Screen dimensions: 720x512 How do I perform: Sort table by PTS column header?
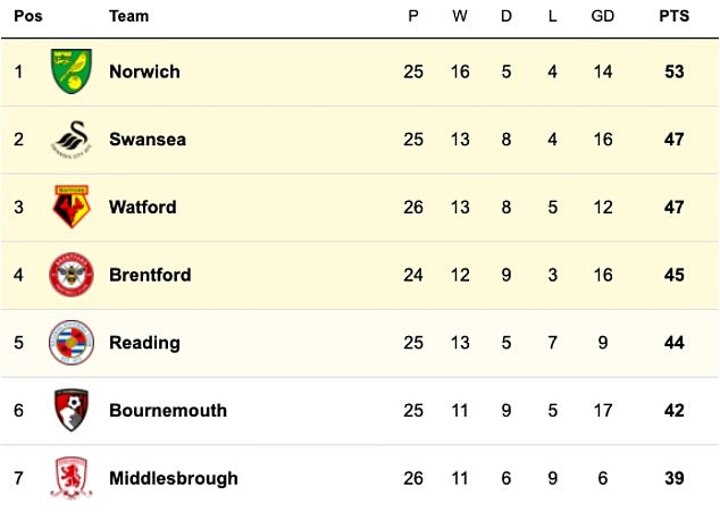click(674, 17)
